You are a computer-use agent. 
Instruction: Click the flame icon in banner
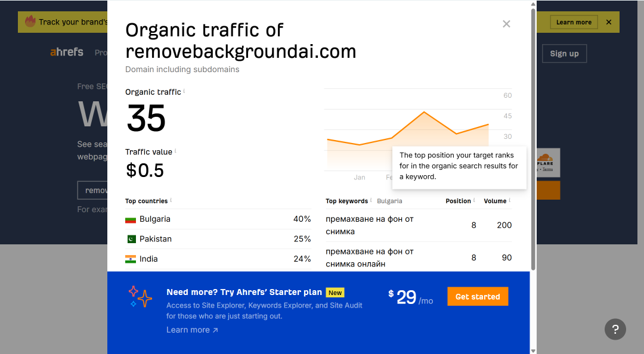click(x=30, y=21)
